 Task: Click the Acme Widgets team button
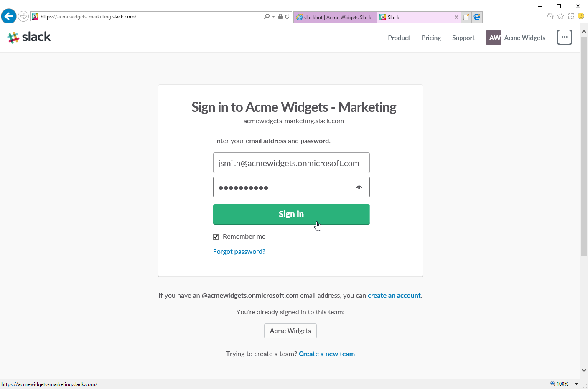coord(290,331)
